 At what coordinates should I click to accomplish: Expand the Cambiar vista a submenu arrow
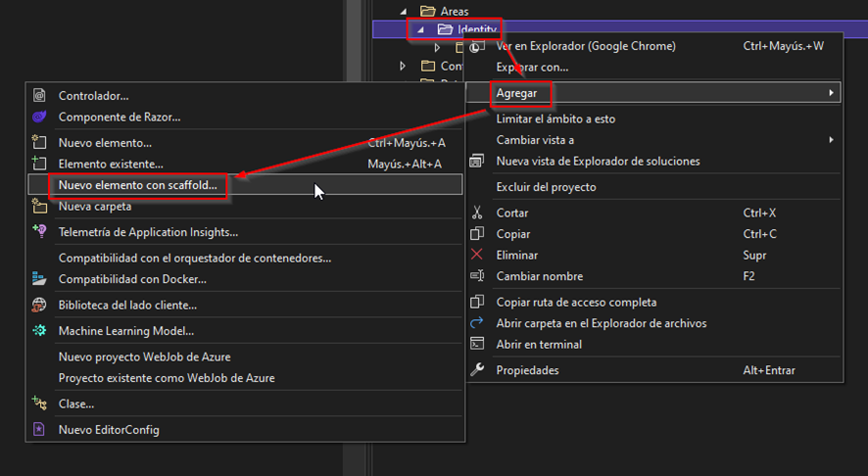(x=831, y=140)
